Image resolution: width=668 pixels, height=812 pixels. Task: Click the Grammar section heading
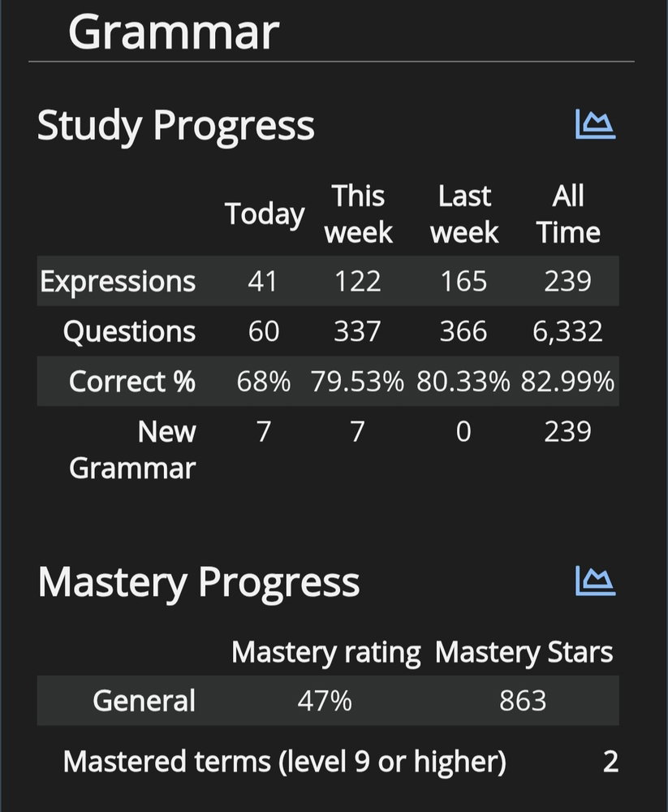click(174, 32)
